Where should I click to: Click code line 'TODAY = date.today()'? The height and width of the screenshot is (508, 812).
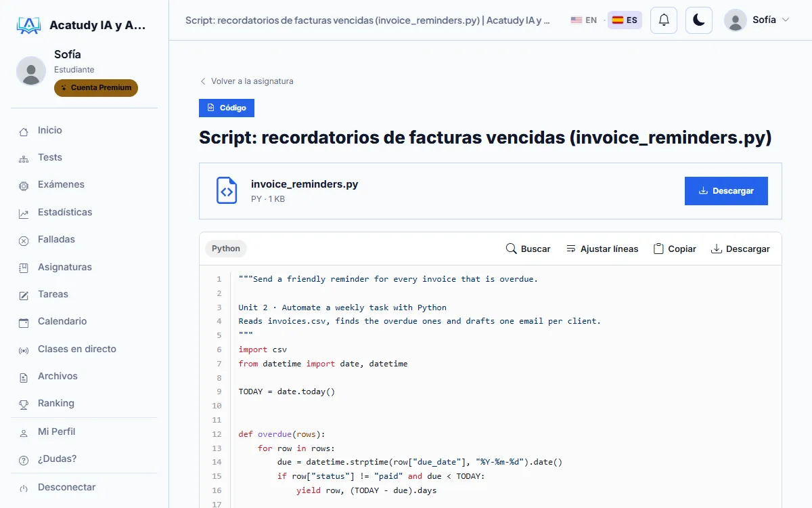point(287,391)
